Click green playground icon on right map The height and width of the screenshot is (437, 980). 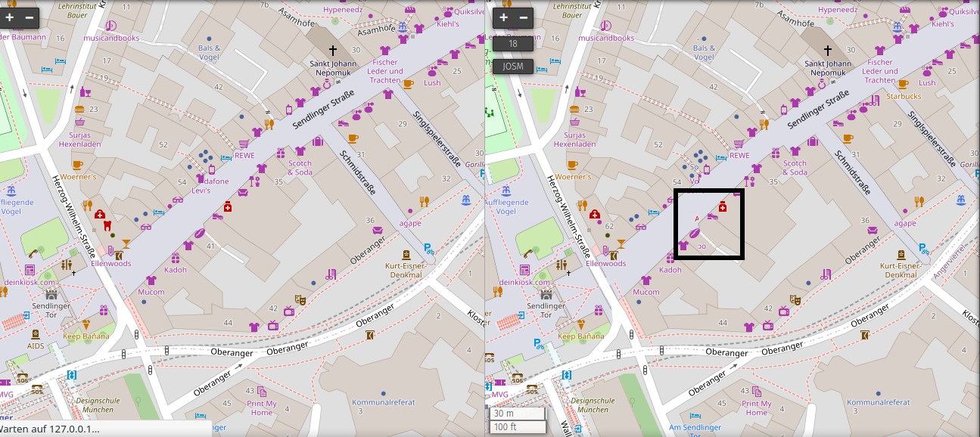pos(490,113)
